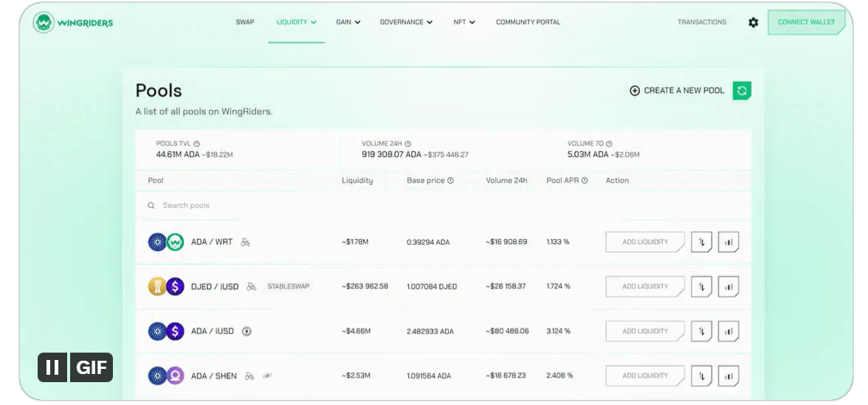Open the Community Portal

(528, 22)
